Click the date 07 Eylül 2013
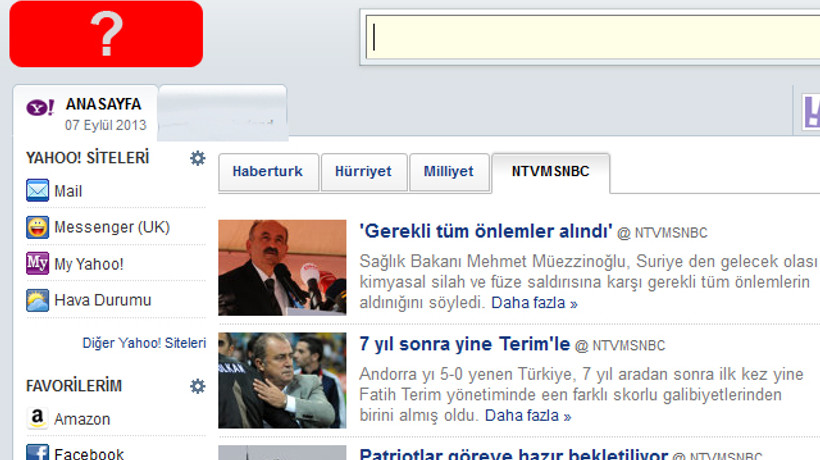This screenshot has width=820, height=460. click(106, 125)
